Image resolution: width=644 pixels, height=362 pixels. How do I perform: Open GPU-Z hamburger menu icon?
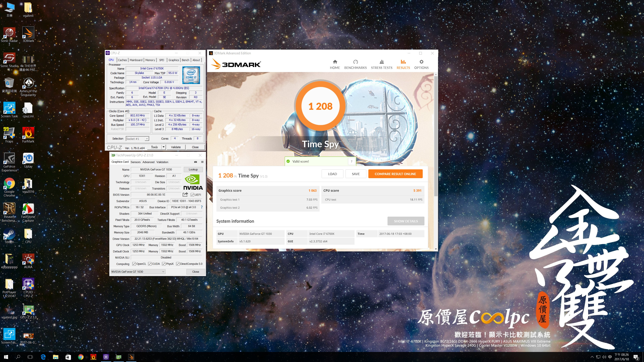click(x=202, y=162)
